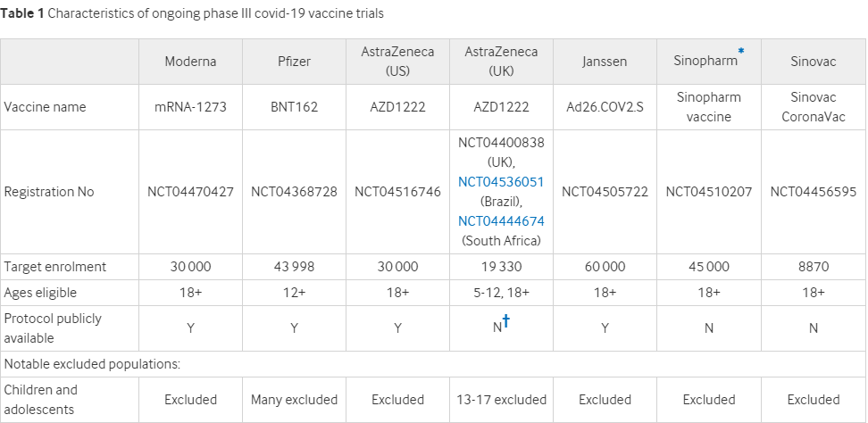Image resolution: width=868 pixels, height=423 pixels.
Task: Click the Sinovac column header
Action: 813,62
